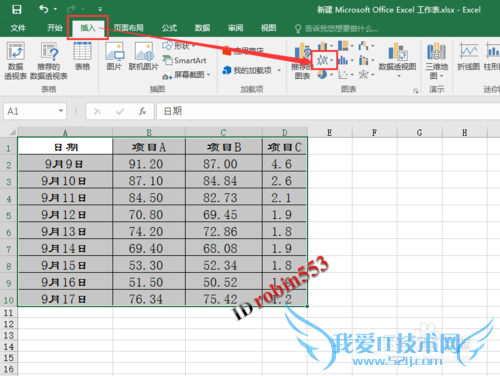Open the Customize Quick Access Toolbar arrow
This screenshot has height=376, width=500.
coord(100,9)
